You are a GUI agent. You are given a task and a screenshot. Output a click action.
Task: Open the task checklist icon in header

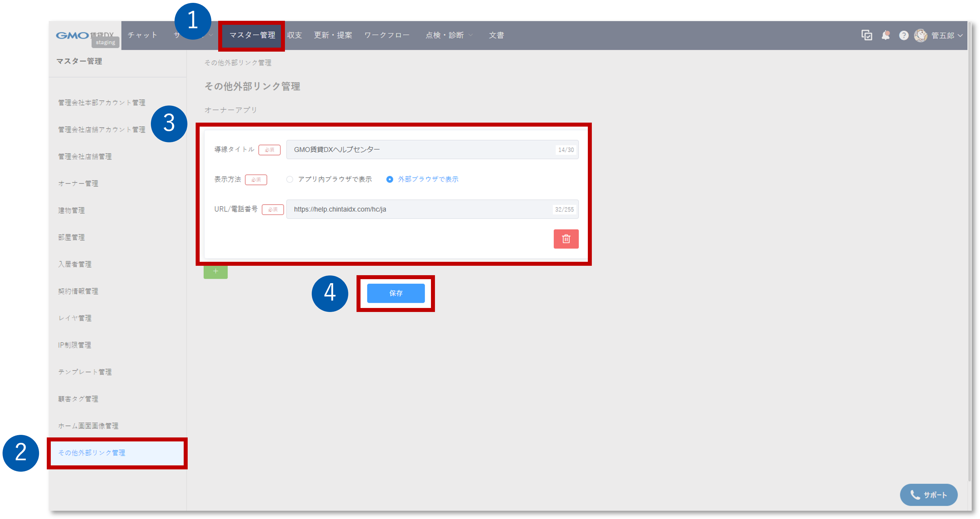[x=867, y=35]
